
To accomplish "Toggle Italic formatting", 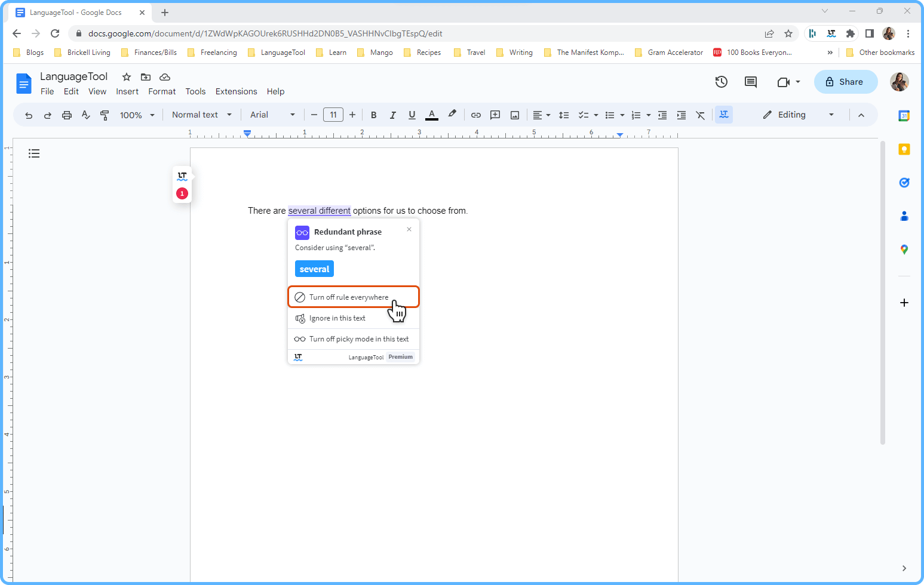I will tap(392, 115).
